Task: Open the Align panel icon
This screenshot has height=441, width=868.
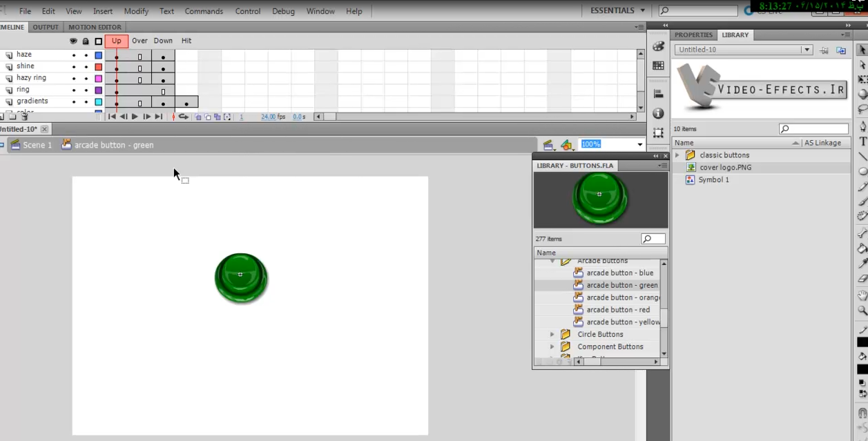Action: (658, 94)
